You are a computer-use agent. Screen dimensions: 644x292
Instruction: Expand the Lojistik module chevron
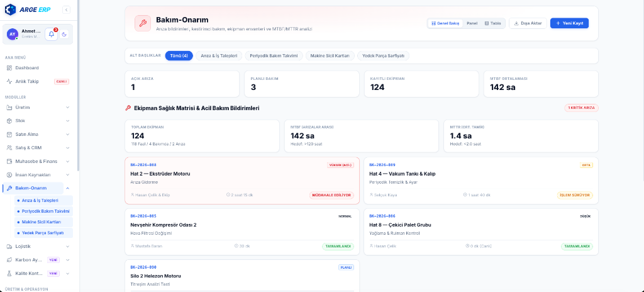(x=68, y=246)
